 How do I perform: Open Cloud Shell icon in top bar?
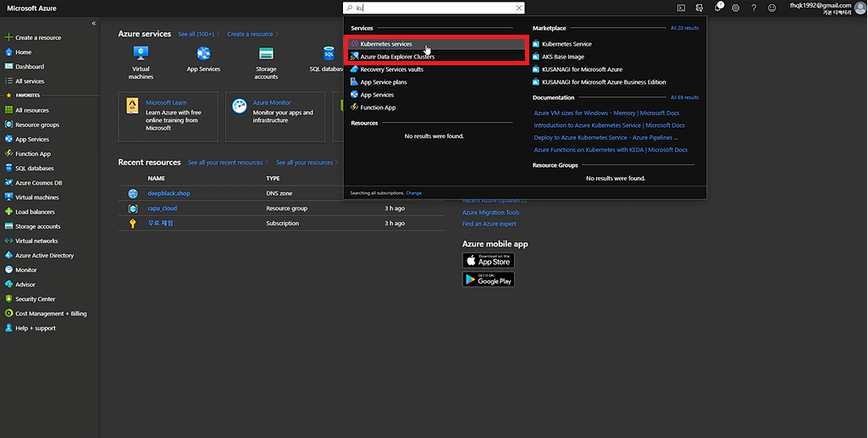681,8
